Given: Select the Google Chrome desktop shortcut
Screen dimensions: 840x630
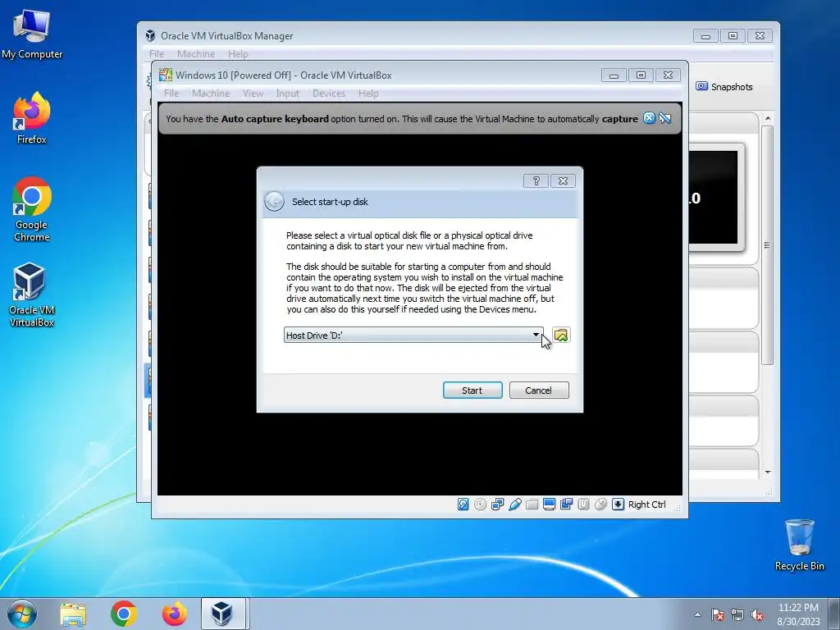Looking at the screenshot, I should click(32, 209).
